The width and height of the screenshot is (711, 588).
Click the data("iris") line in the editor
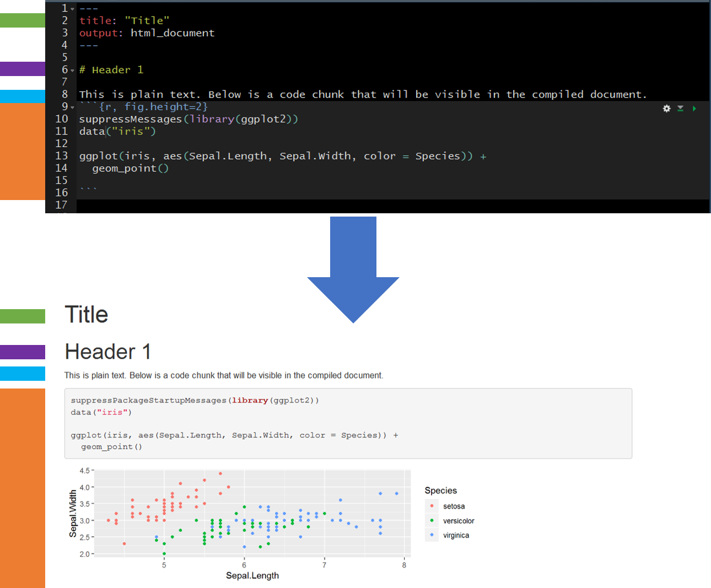tap(117, 131)
